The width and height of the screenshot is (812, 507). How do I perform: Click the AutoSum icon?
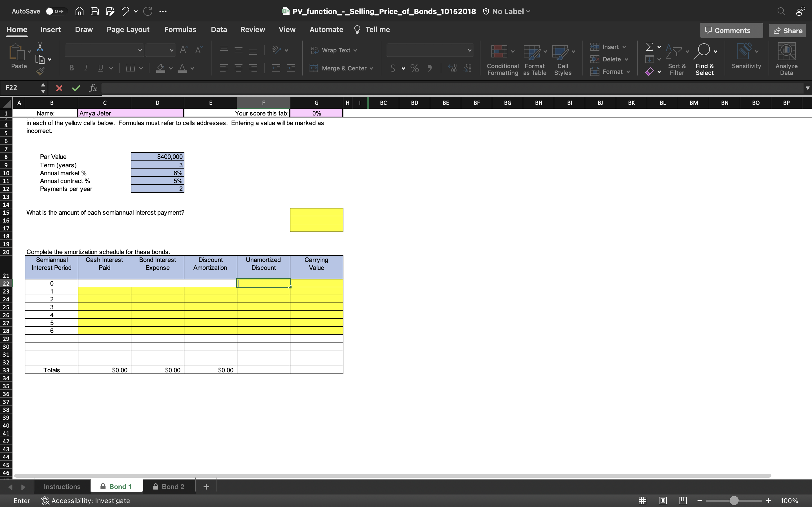pyautogui.click(x=650, y=46)
